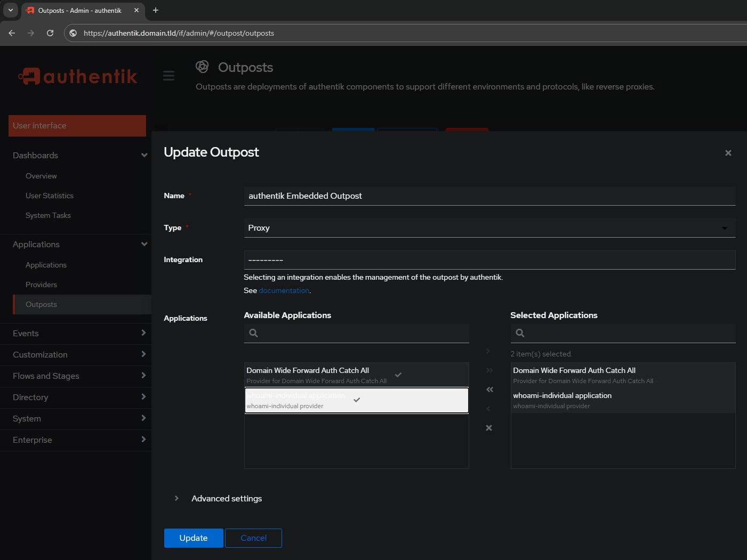Screen dimensions: 747x560
Task: Select Domain Wide Forward Auth in Available list
Action: tap(356, 375)
